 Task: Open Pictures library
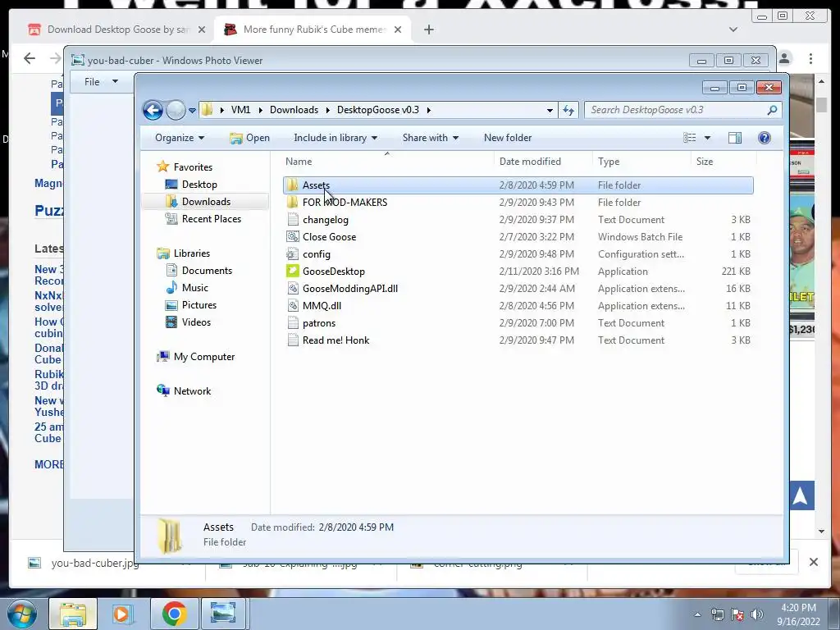coord(199,305)
